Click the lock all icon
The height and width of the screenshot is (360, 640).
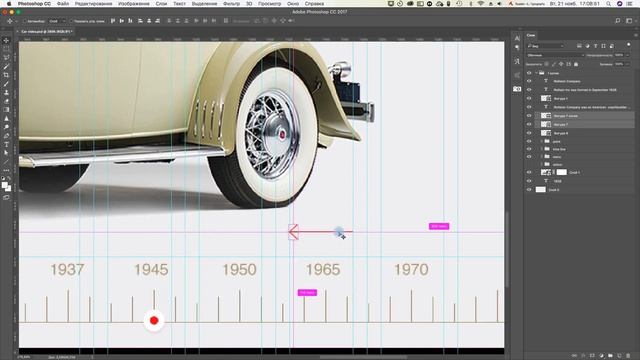coord(576,64)
